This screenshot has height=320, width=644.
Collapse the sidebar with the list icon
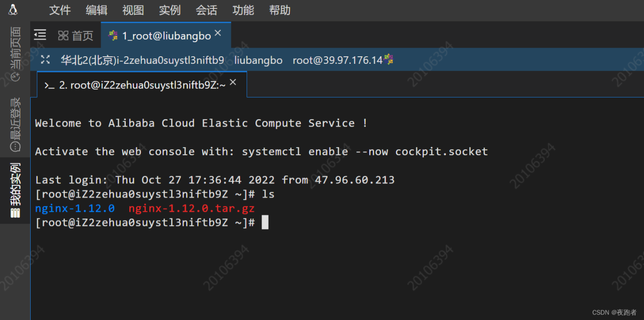[40, 35]
